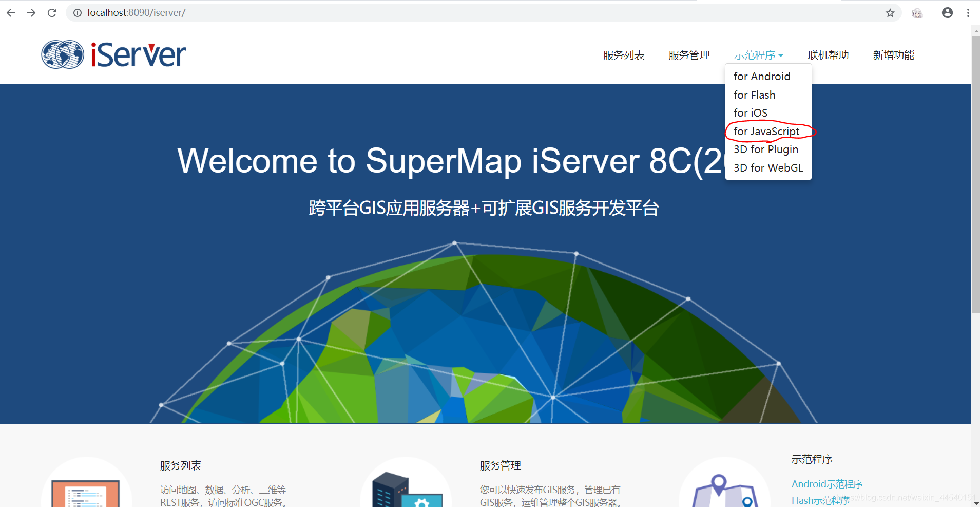This screenshot has width=980, height=507.
Task: Open the Chrome three-dot menu
Action: (x=968, y=13)
